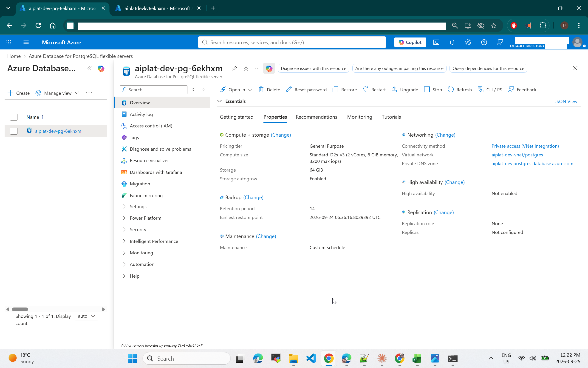Image resolution: width=588 pixels, height=368 pixels.
Task: Click Reset password command
Action: coord(306,89)
